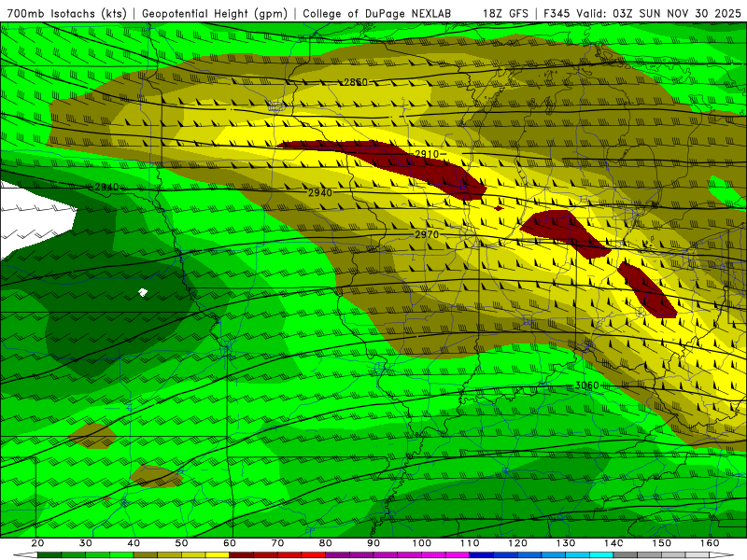Click the bright green 35-40 kt legend swatch
The image size is (747, 560).
(121, 555)
